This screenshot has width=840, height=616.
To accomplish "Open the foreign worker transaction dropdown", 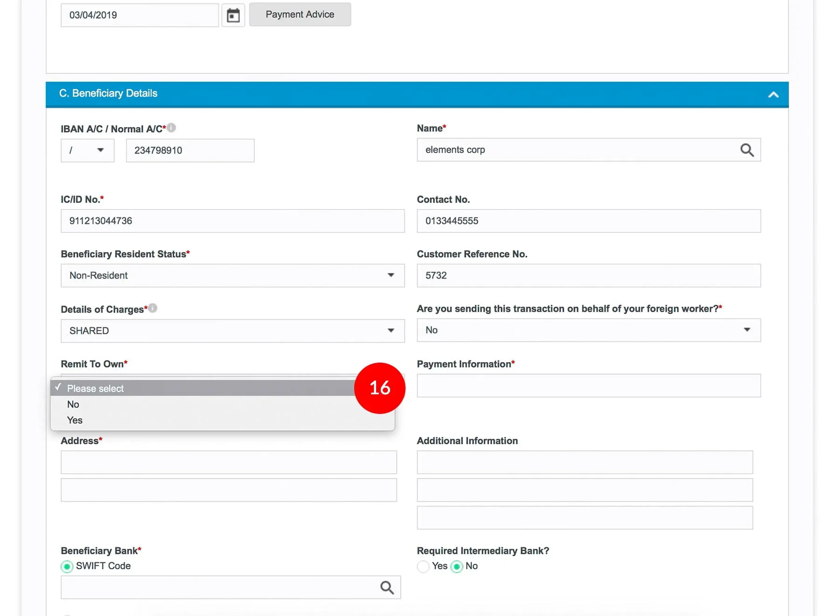I will (588, 330).
